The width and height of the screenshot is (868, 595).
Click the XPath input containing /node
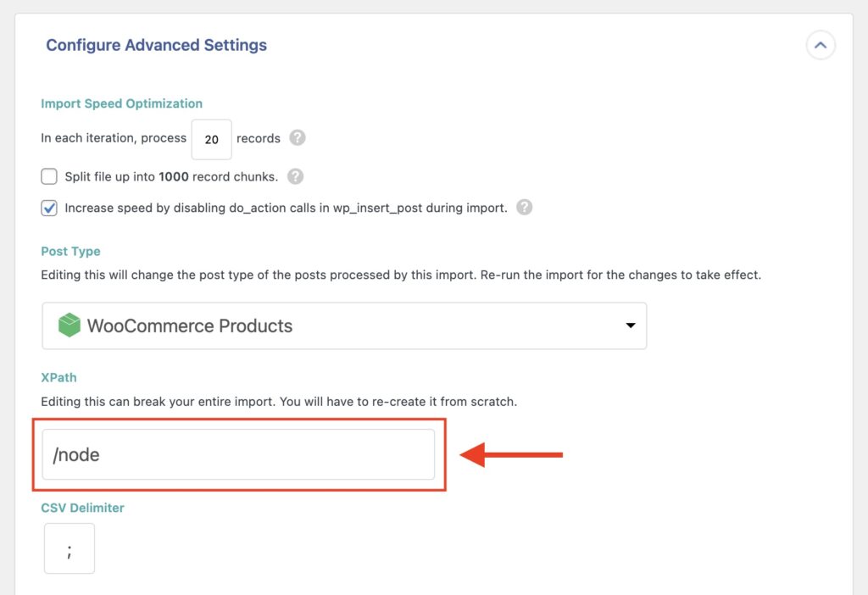click(x=237, y=454)
